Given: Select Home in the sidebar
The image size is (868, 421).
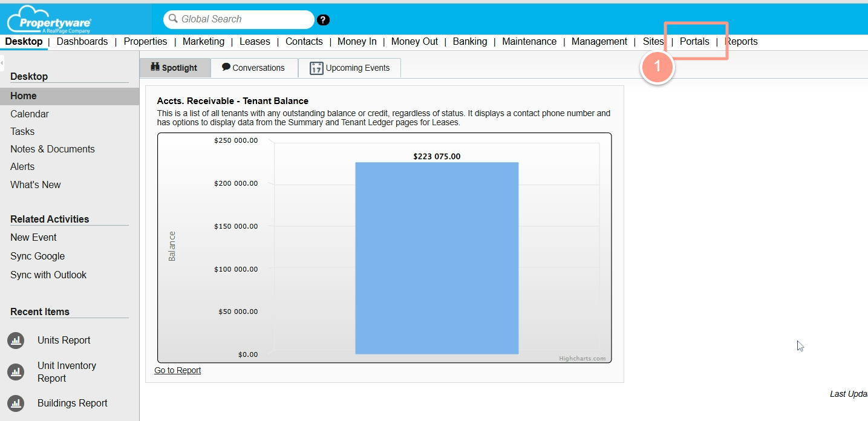Looking at the screenshot, I should [70, 96].
